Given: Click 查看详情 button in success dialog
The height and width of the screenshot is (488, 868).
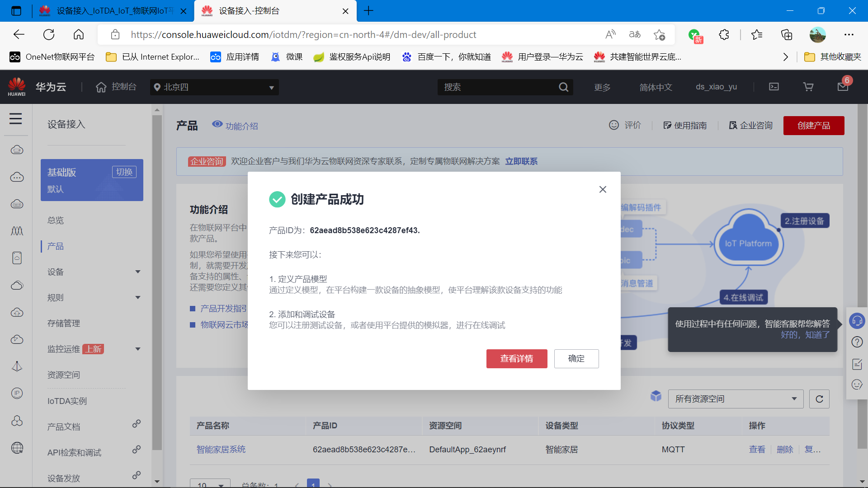Looking at the screenshot, I should click(517, 358).
